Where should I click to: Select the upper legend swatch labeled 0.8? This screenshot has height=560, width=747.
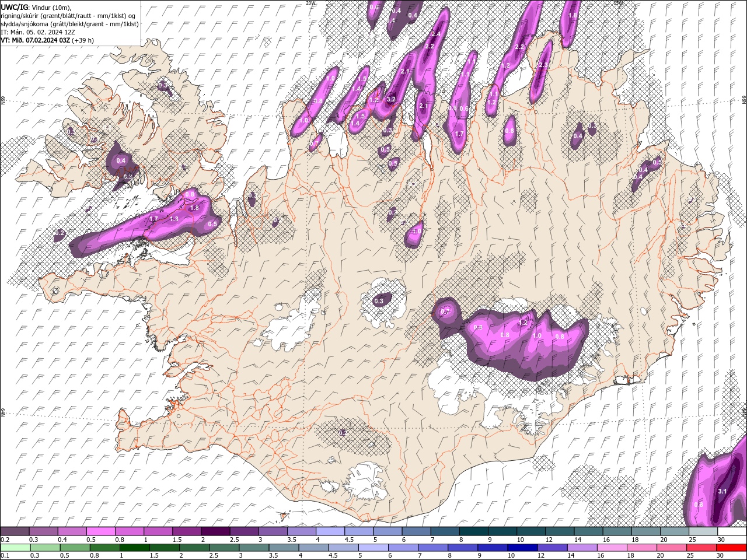pos(129,531)
